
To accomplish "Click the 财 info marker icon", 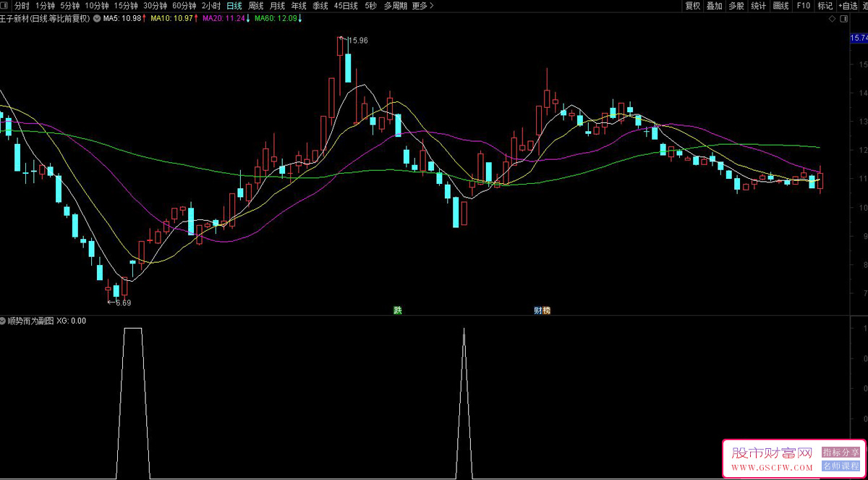I will 538,310.
